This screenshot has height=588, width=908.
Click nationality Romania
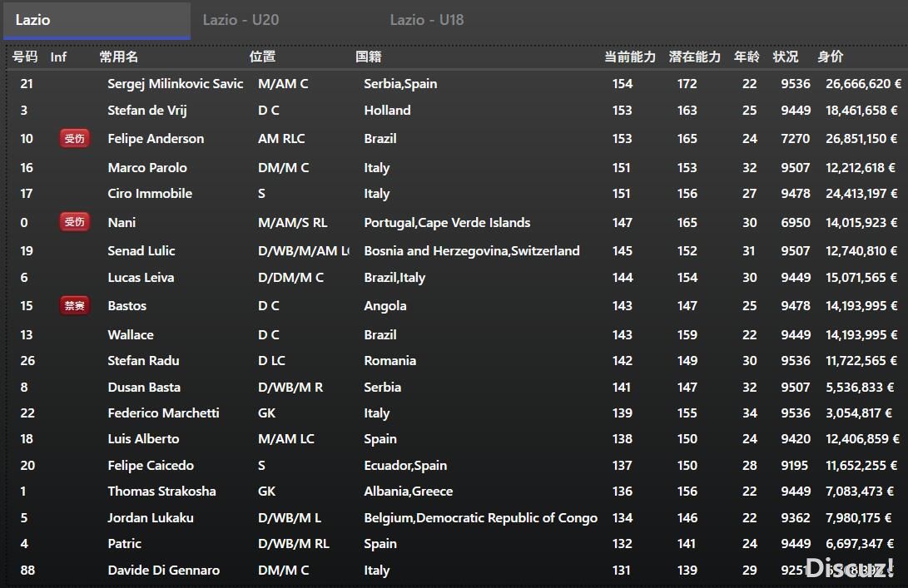click(389, 361)
